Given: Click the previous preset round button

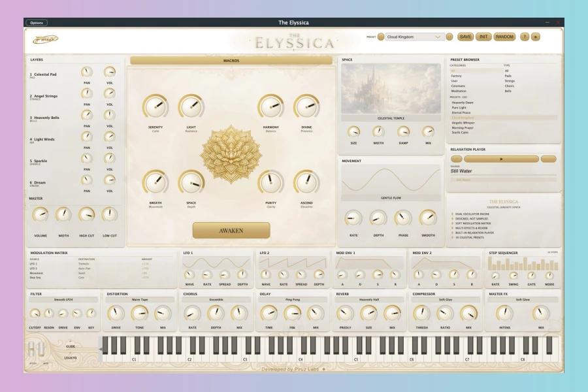Looking at the screenshot, I should pos(381,37).
